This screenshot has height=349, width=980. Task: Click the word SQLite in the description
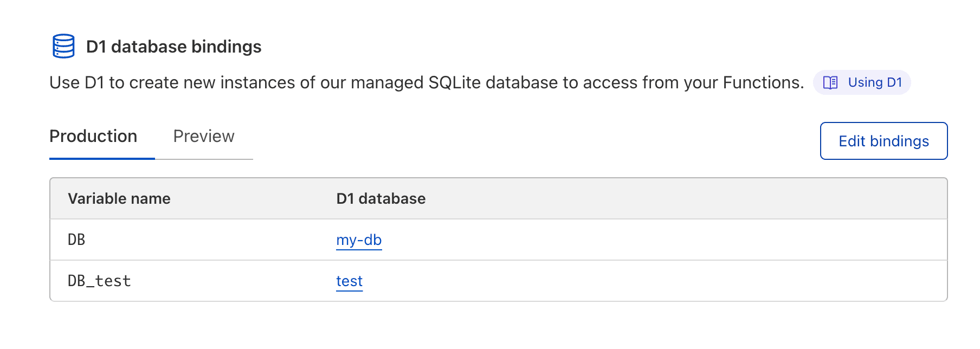pyautogui.click(x=454, y=82)
